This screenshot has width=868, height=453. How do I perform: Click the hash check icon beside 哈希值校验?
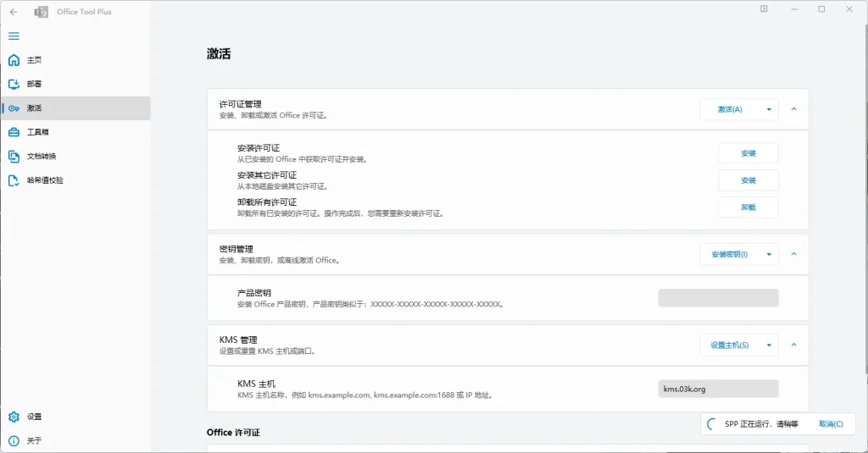pyautogui.click(x=14, y=180)
